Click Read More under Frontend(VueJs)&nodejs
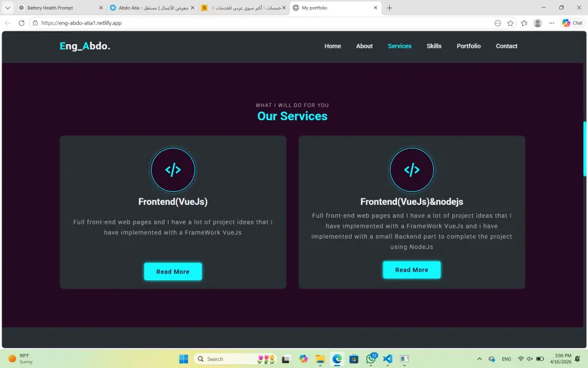The height and width of the screenshot is (368, 588). click(x=412, y=270)
